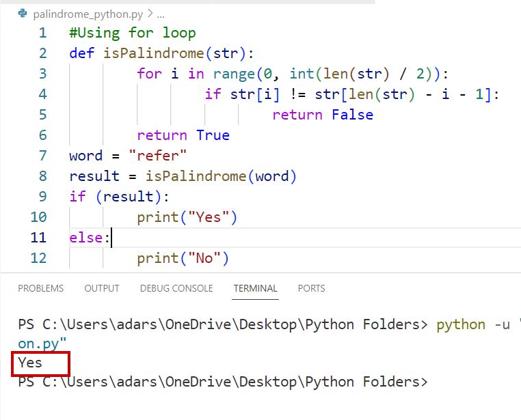
Task: Click the 'Yes' output in the terminal
Action: point(30,363)
